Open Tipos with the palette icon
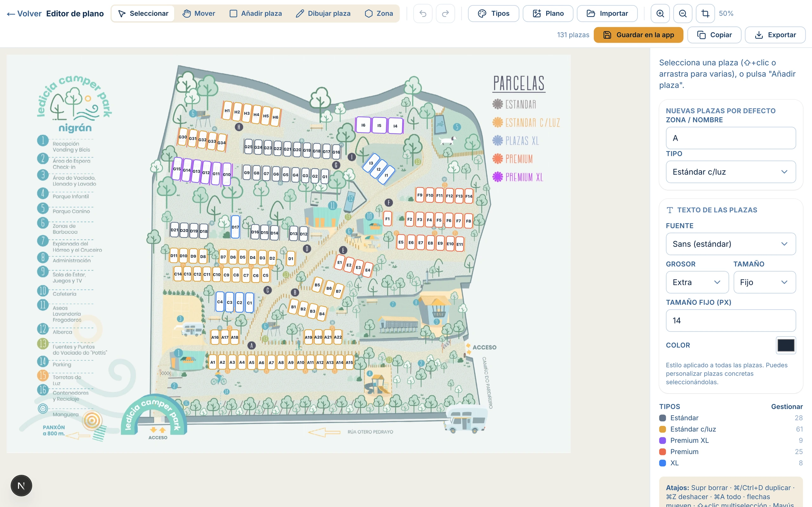Image resolution: width=812 pixels, height=507 pixels. point(493,13)
